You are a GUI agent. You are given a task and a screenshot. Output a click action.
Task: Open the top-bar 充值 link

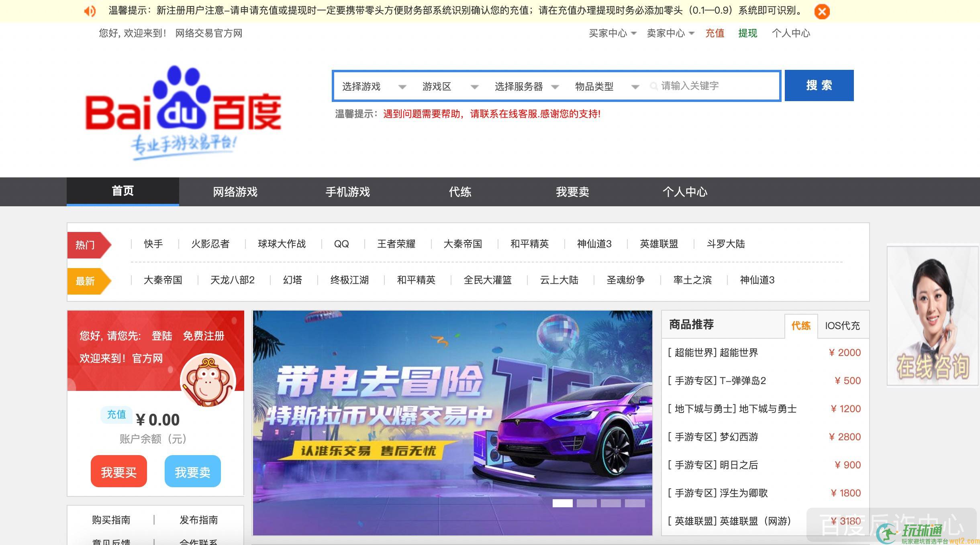click(715, 33)
